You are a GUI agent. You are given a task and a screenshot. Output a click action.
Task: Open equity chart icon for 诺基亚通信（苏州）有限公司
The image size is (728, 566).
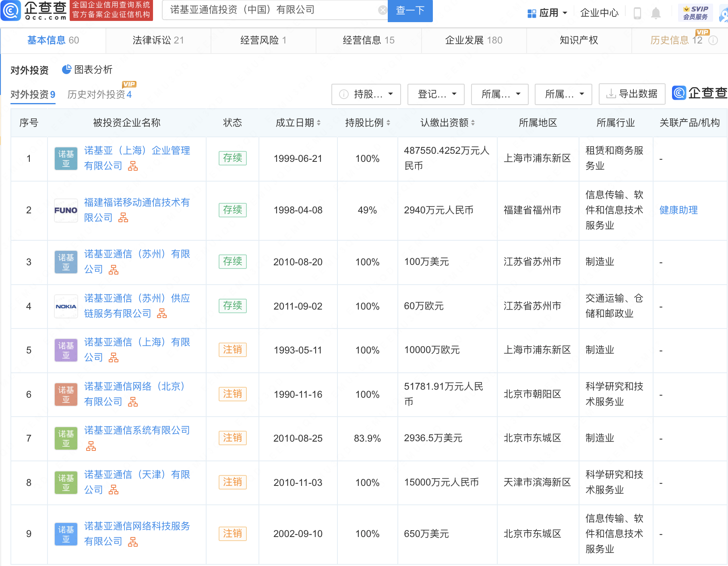114,270
